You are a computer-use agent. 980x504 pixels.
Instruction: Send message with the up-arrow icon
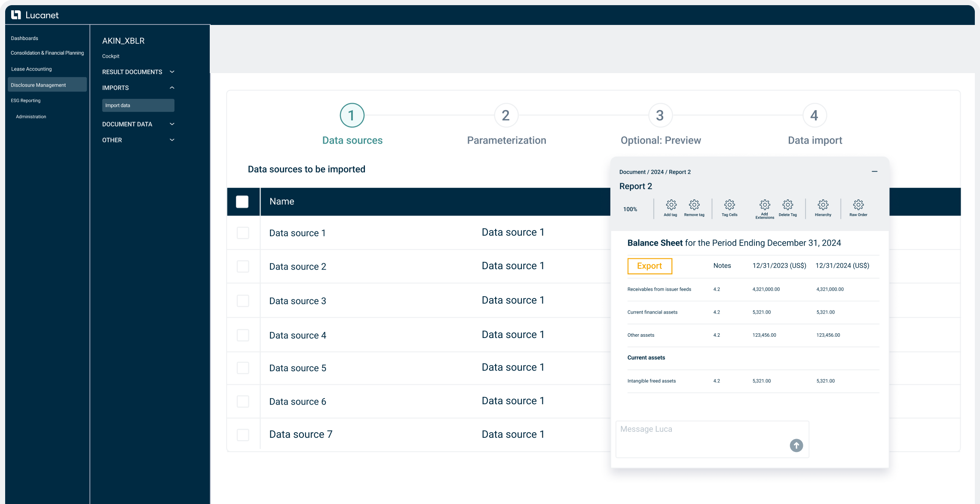pyautogui.click(x=796, y=445)
